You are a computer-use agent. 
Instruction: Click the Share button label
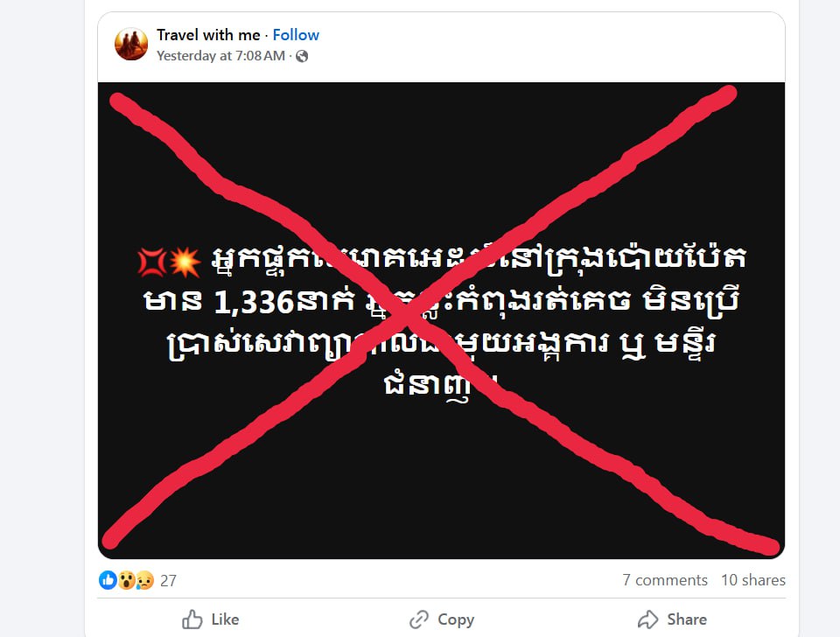687,619
